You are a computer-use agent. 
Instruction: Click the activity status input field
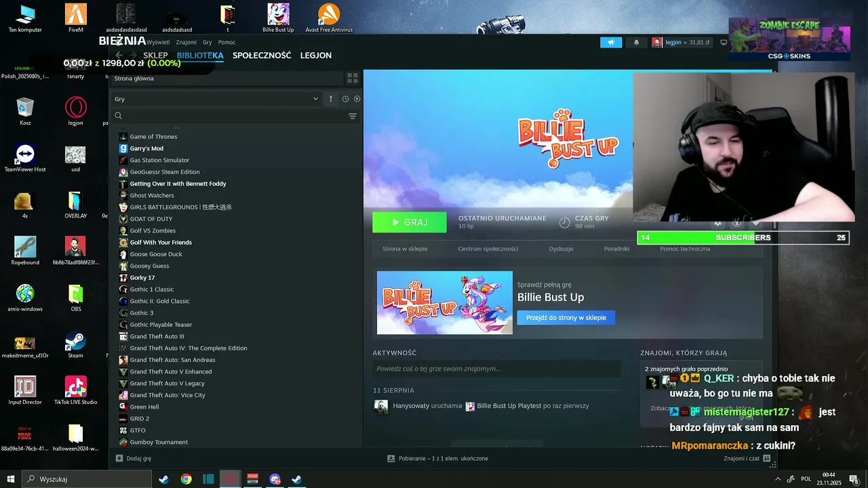[496, 369]
